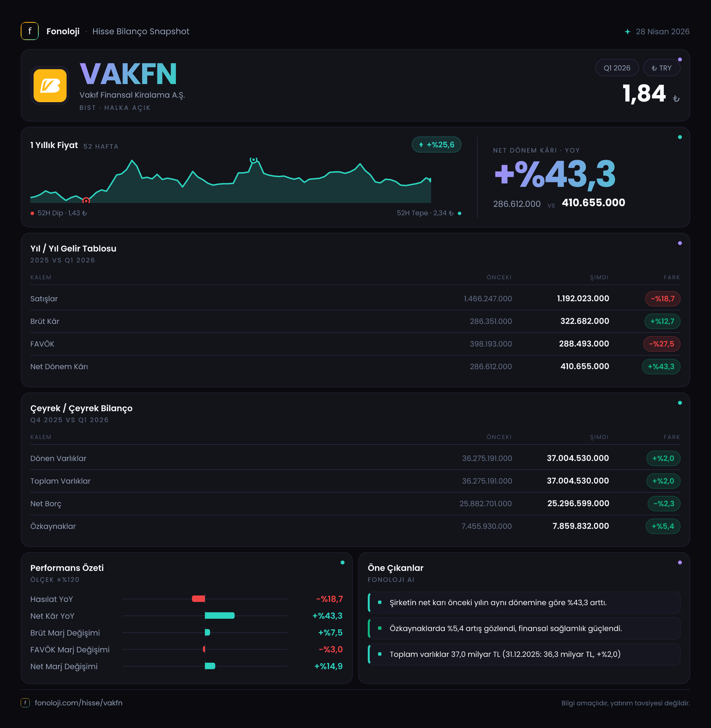Image resolution: width=711 pixels, height=728 pixels.
Task: Click the Net Marj Değişimi +%14,9 value
Action: click(328, 666)
